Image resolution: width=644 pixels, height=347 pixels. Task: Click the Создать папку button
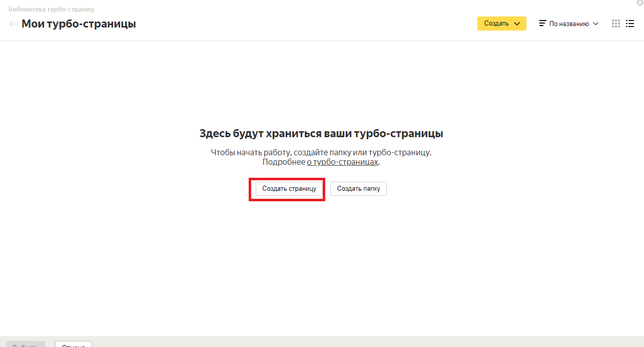[358, 189]
